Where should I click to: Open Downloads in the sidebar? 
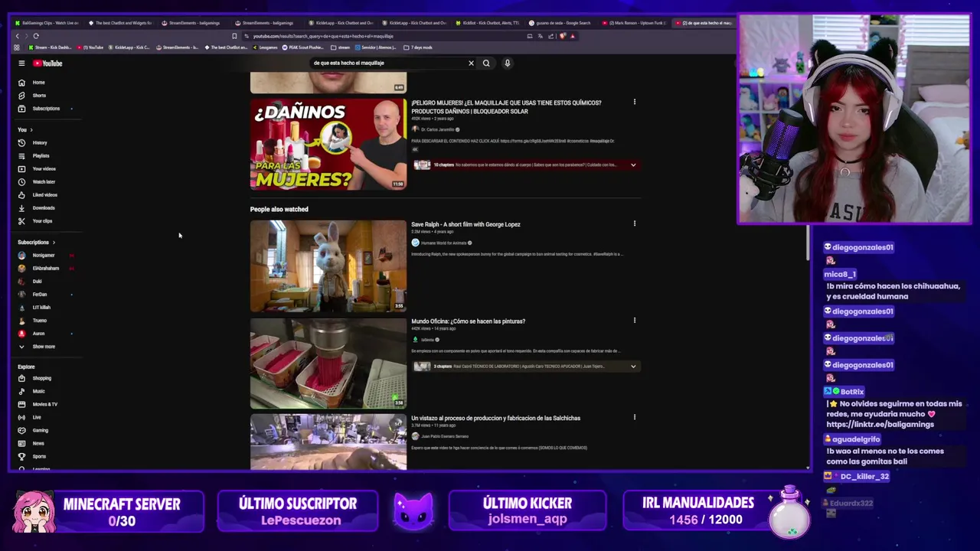tap(36, 208)
